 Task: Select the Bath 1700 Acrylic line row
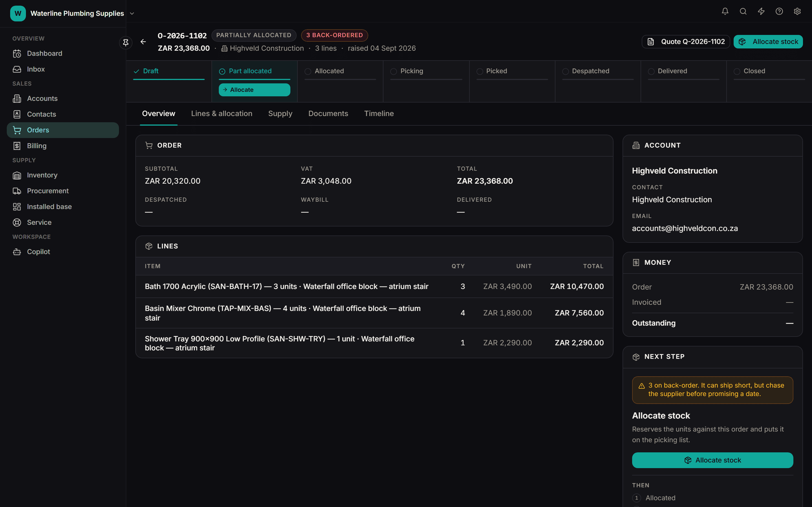[374, 287]
